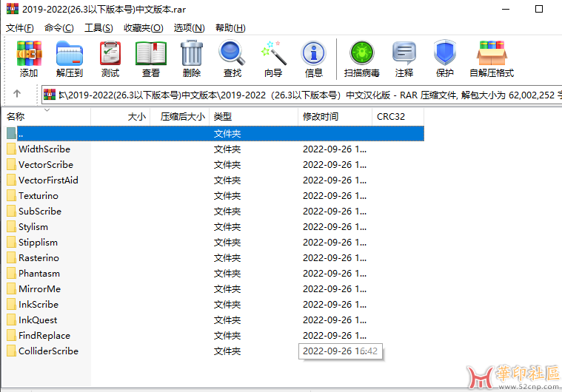This screenshot has width=562, height=392.
Task: Select the Rasterino folder name
Action: point(39,257)
